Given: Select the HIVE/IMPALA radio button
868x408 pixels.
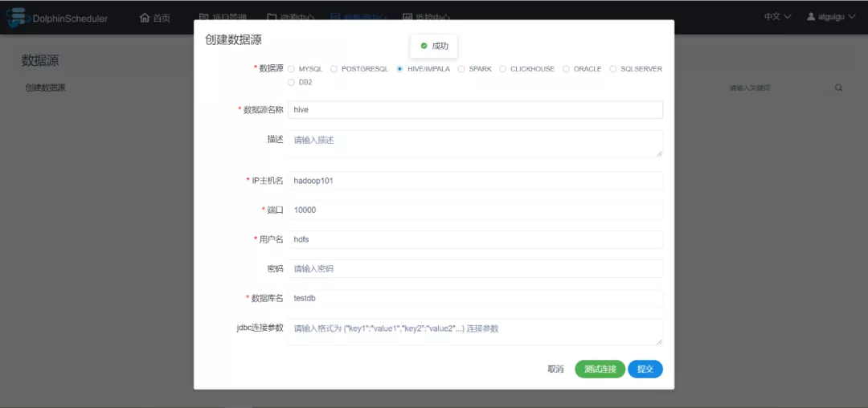Looking at the screenshot, I should [x=399, y=69].
